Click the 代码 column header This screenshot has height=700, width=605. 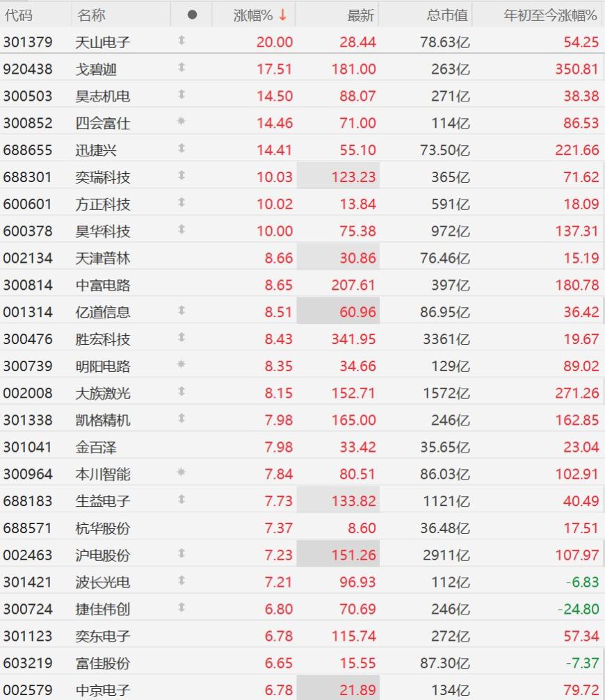point(19,15)
